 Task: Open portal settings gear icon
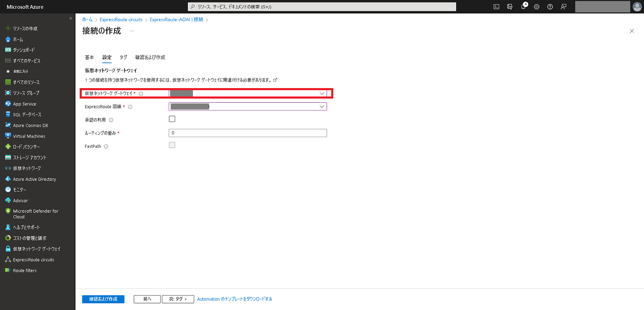coord(537,7)
